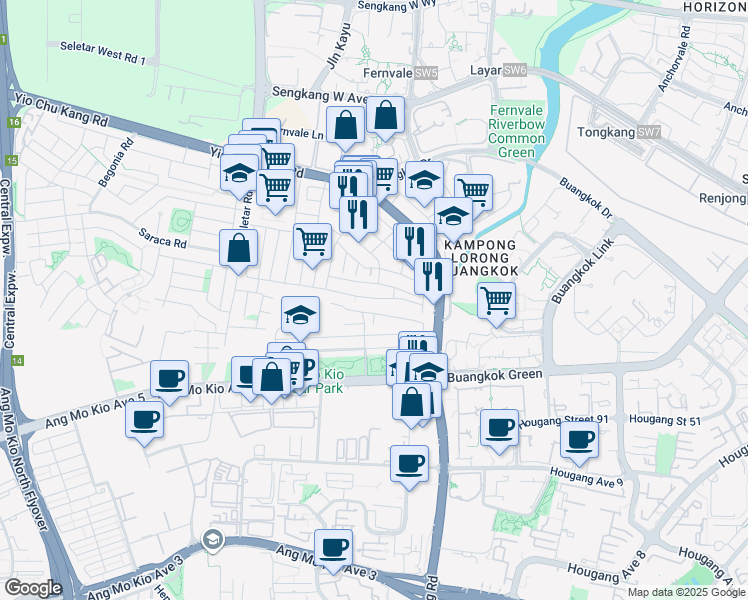Click the Tongkang SW7 station label

tap(619, 132)
